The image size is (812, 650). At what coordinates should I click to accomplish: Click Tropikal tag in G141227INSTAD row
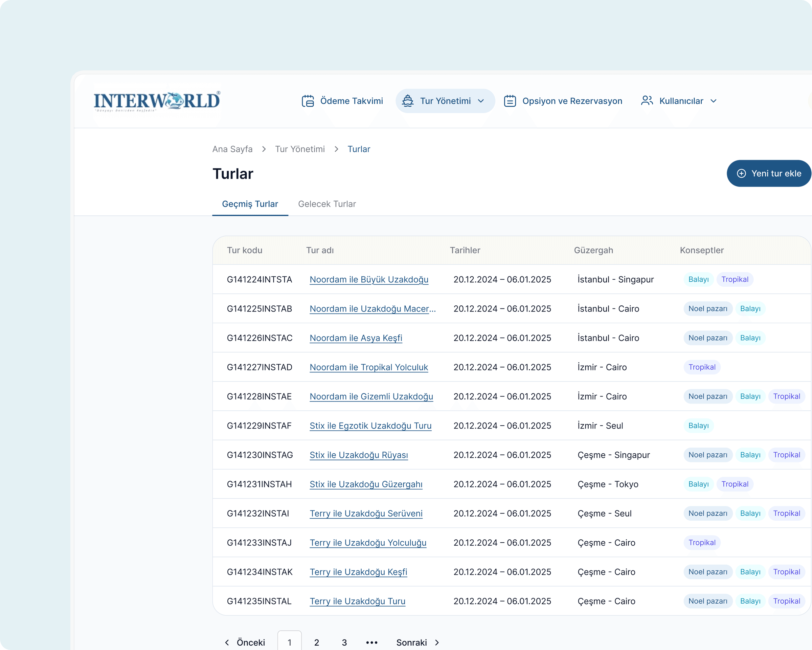pyautogui.click(x=702, y=367)
